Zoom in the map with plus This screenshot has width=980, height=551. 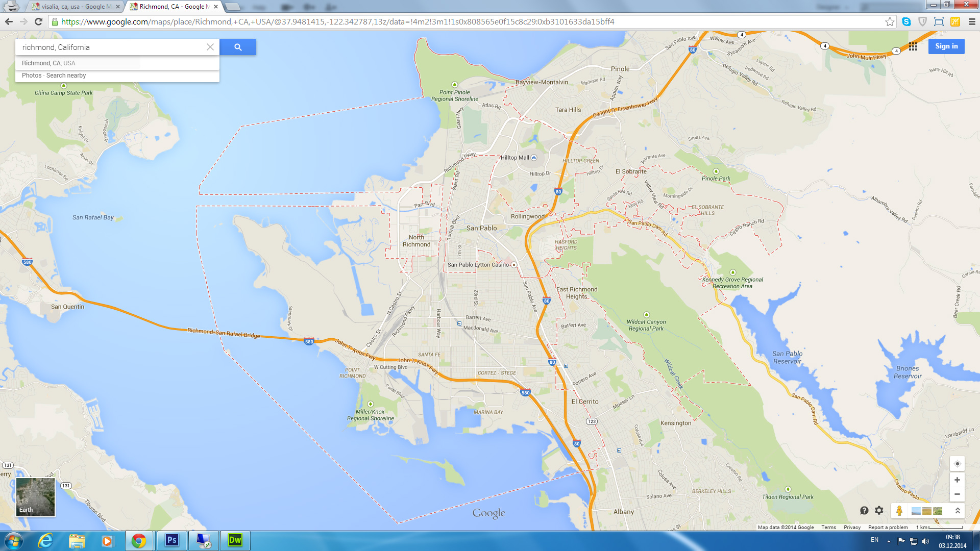[957, 480]
